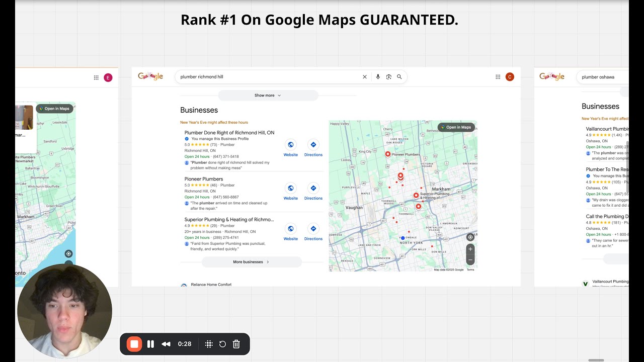Click the recording timer 0:28
The image size is (644, 362).
185,344
